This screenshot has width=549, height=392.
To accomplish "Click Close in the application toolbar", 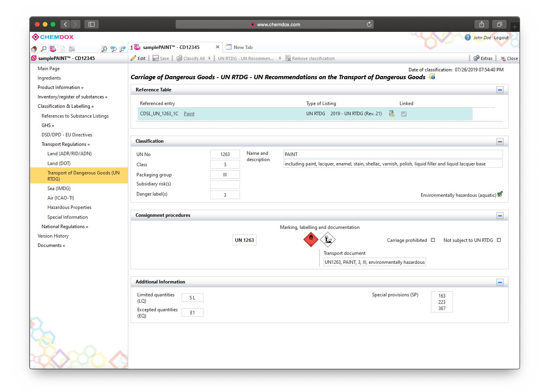I will [x=509, y=58].
